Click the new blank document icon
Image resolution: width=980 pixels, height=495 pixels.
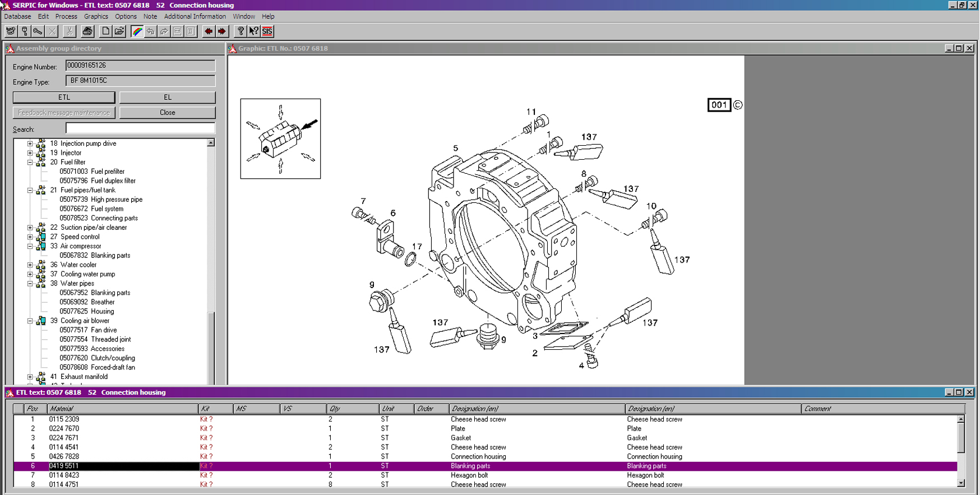(105, 31)
